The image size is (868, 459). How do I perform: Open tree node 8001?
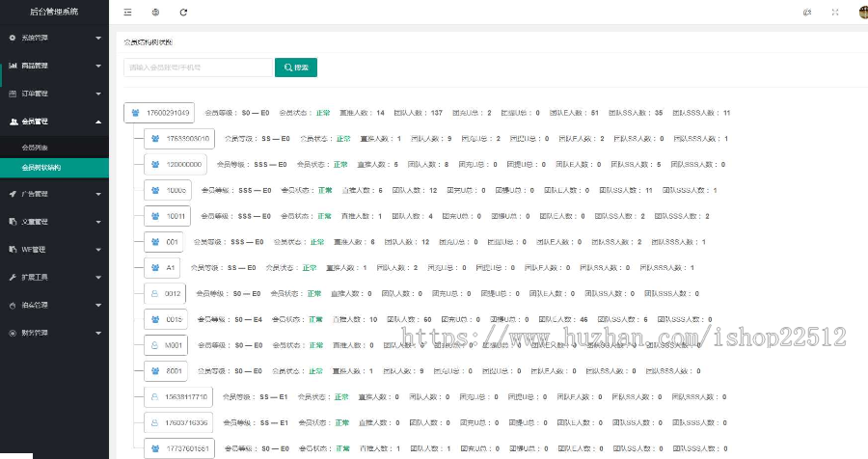[166, 371]
